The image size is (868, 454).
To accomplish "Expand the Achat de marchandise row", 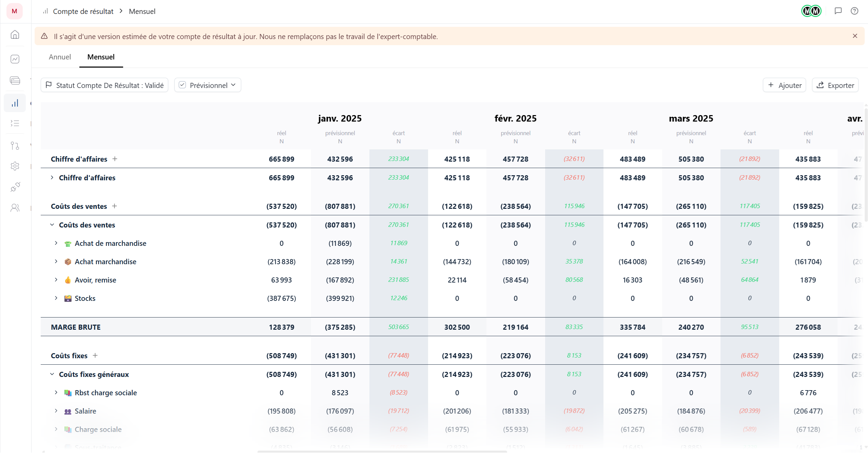I will click(x=56, y=243).
